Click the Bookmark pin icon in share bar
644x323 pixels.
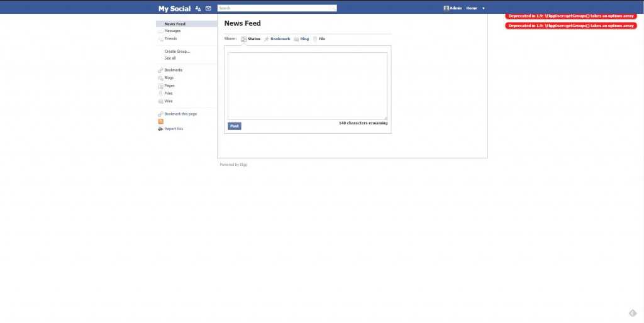267,39
